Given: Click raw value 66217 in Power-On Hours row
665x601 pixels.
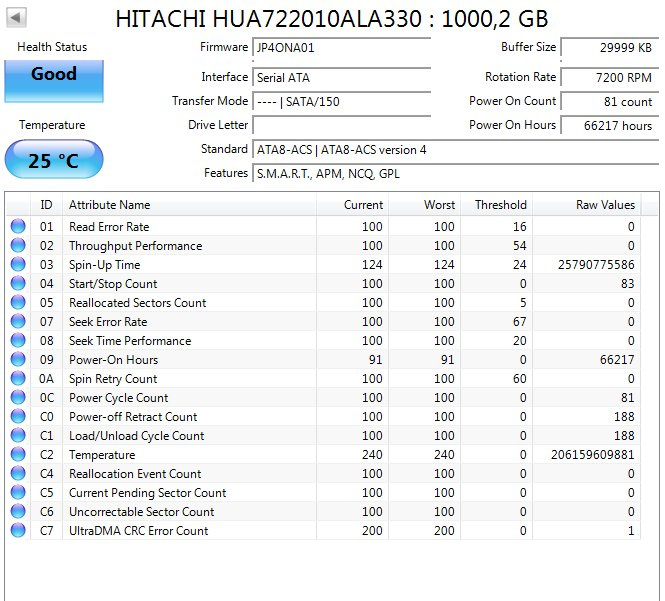Looking at the screenshot, I should pos(617,360).
